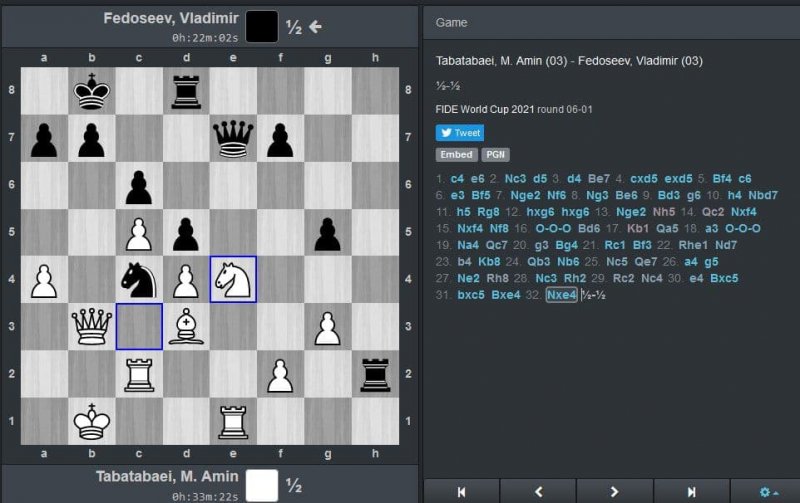Image resolution: width=800 pixels, height=503 pixels.
Task: Click the black king on b8
Action: [x=92, y=91]
